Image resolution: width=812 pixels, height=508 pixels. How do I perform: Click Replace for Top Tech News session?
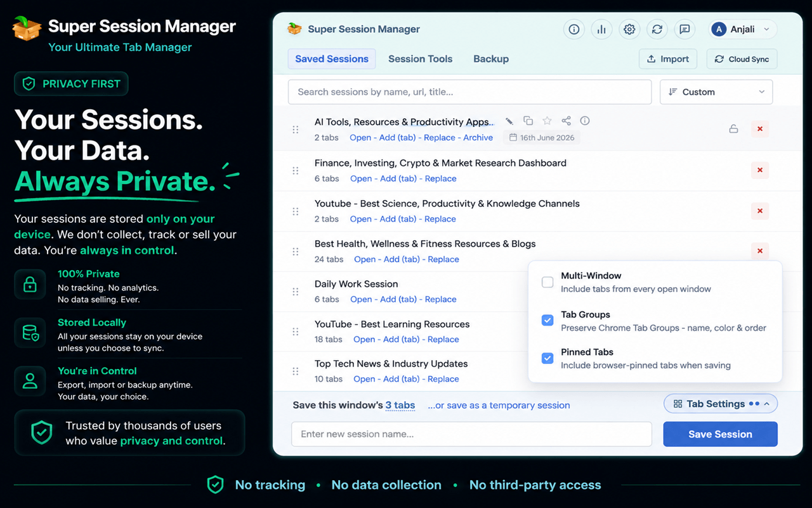(x=443, y=379)
